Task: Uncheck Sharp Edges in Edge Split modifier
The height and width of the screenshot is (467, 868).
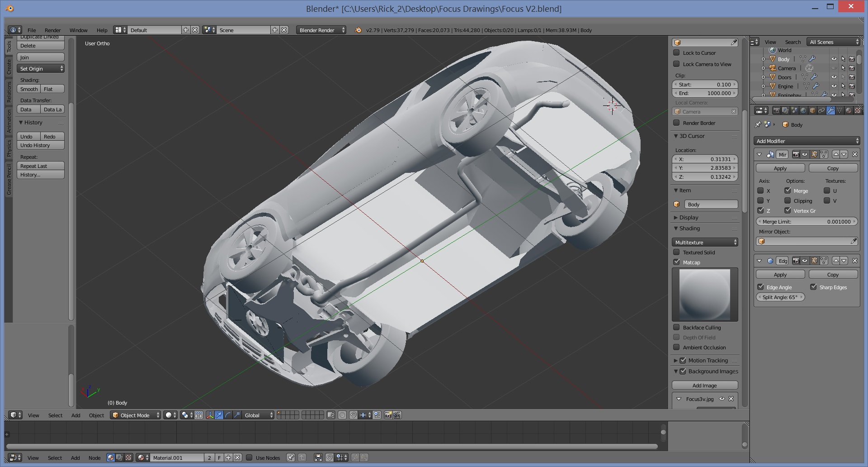Action: [813, 287]
